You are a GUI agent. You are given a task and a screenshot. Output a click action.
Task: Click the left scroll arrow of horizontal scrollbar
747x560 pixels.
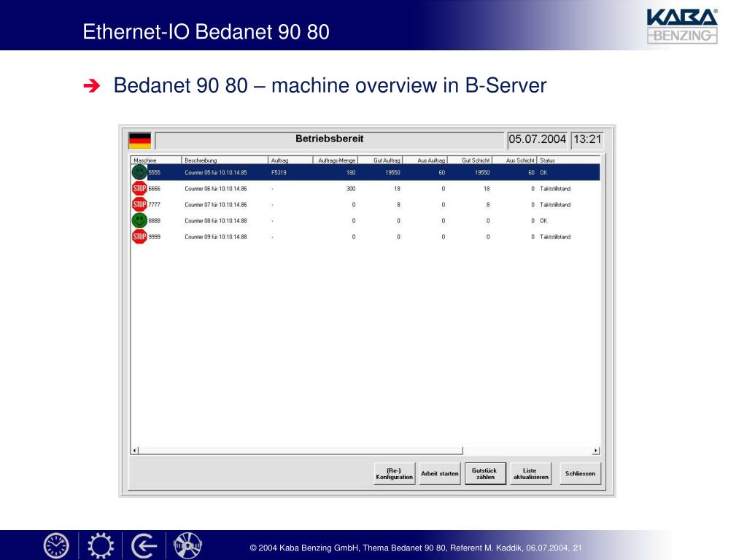pyautogui.click(x=135, y=451)
